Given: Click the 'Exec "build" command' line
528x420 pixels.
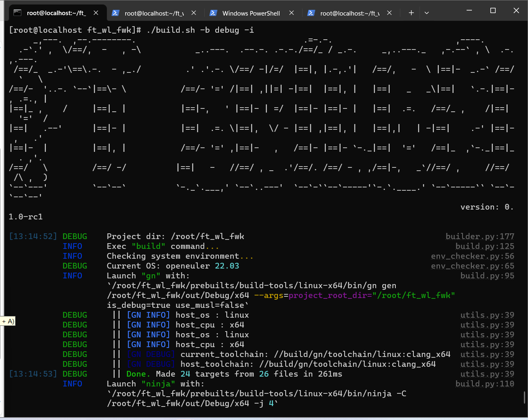Looking at the screenshot, I should [163, 246].
